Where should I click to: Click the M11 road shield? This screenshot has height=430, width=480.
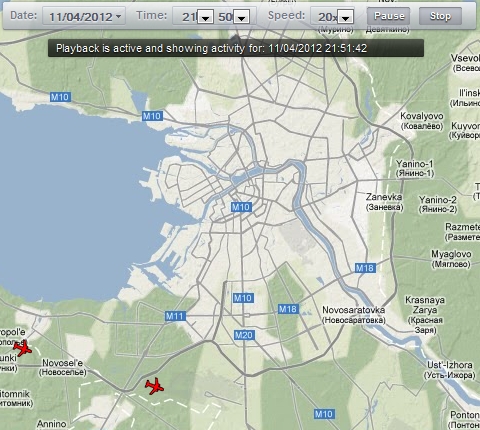(175, 316)
